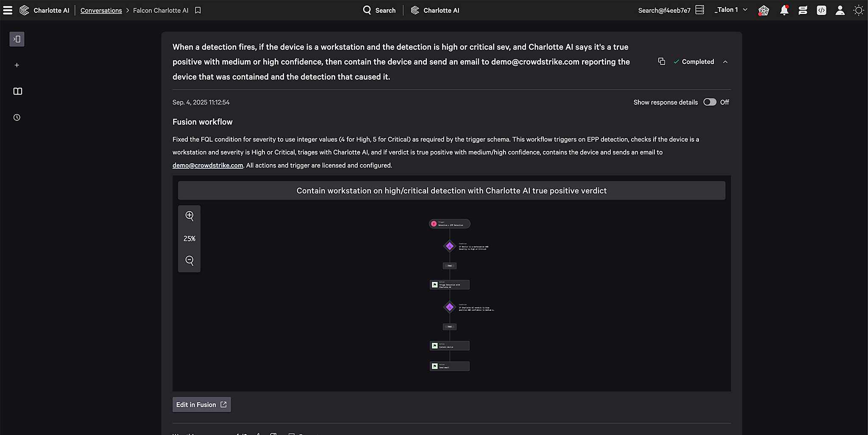The height and width of the screenshot is (435, 868).
Task: Zoom out of the workflow diagram
Action: point(189,260)
